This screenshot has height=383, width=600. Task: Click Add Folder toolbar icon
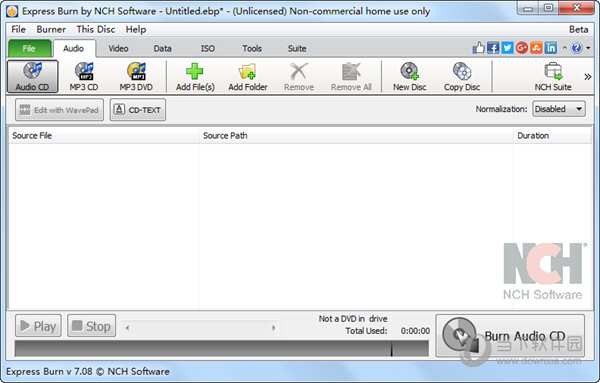[248, 77]
